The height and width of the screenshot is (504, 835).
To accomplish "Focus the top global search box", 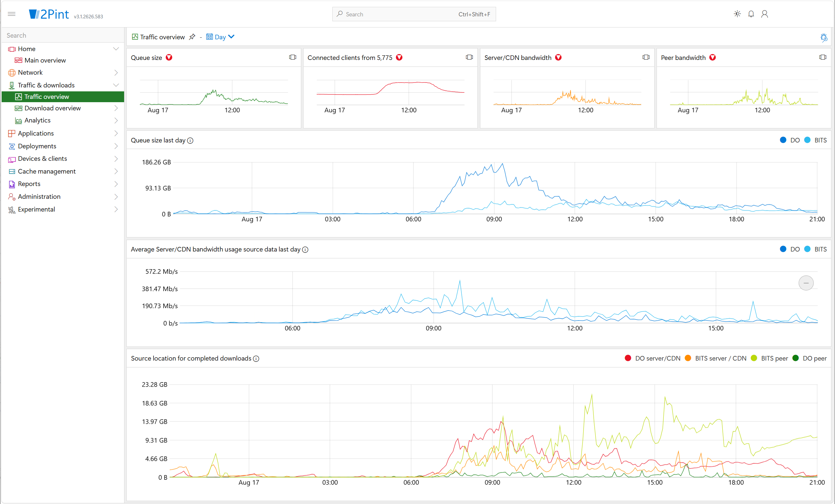I will [414, 14].
